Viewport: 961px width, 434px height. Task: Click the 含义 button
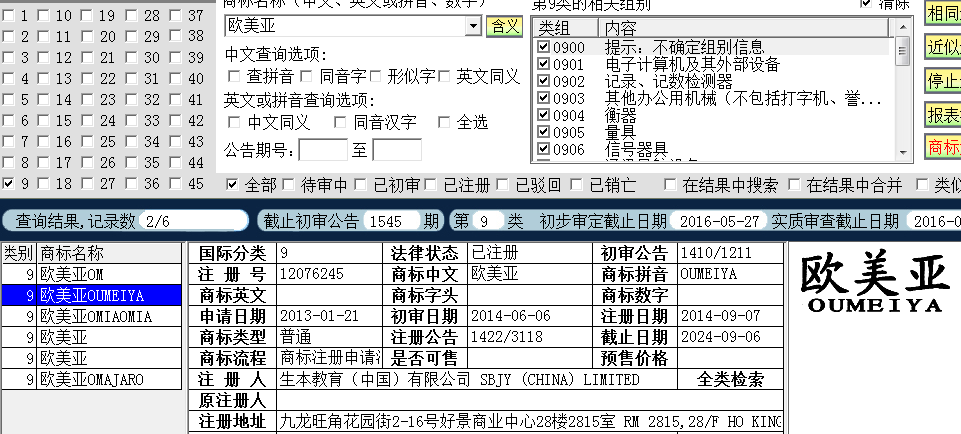504,26
